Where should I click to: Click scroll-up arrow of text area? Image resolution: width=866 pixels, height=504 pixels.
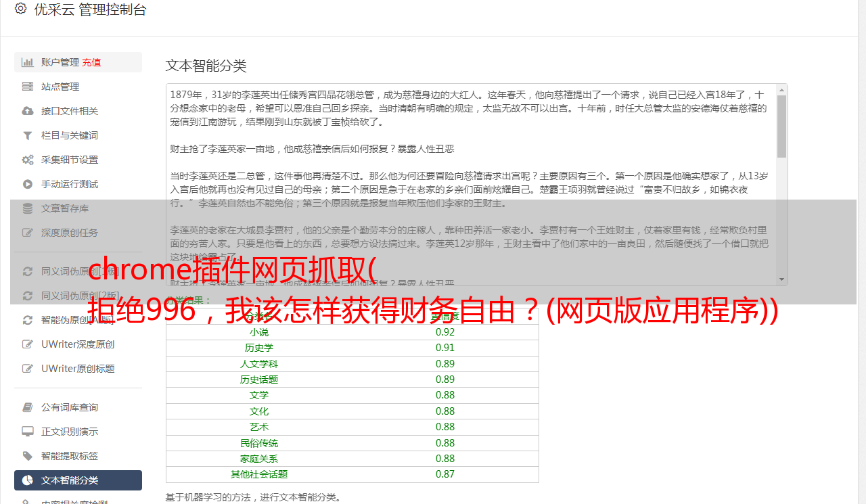click(x=781, y=90)
